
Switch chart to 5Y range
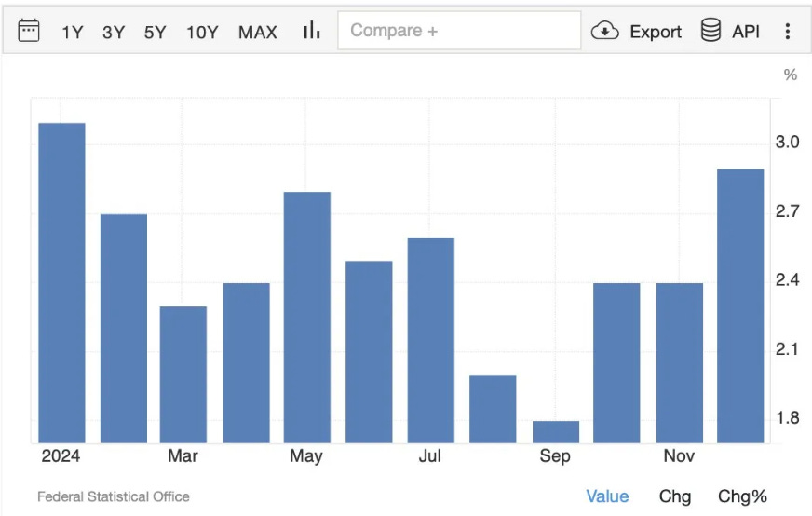[x=155, y=32]
